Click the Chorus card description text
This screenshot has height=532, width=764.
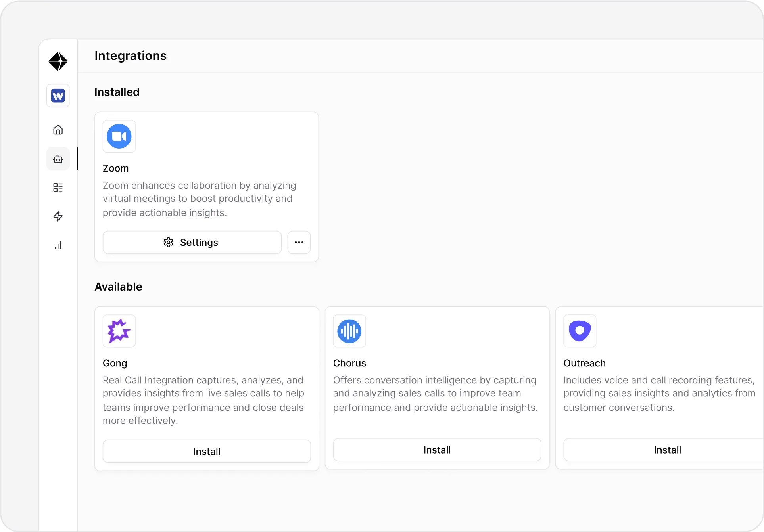[435, 394]
